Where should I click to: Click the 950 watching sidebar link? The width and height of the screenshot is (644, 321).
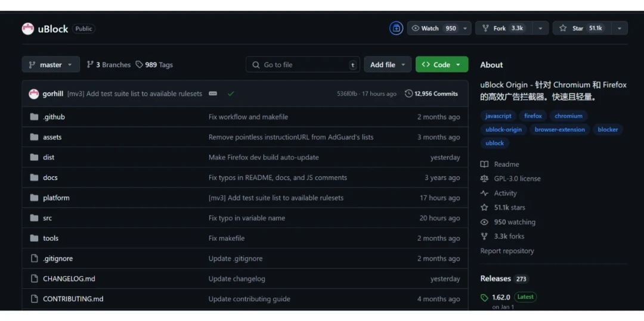(x=508, y=222)
